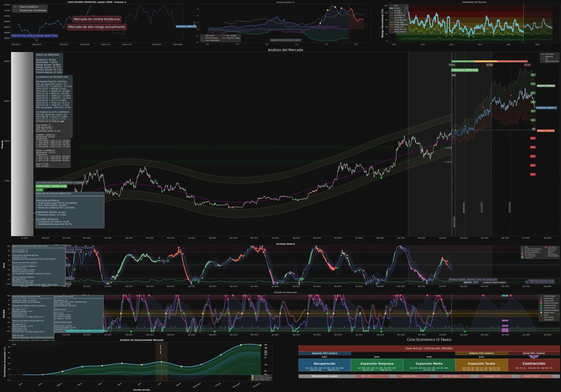Click the Precio Real legend entry
561x392 pixels.
click(x=549, y=54)
